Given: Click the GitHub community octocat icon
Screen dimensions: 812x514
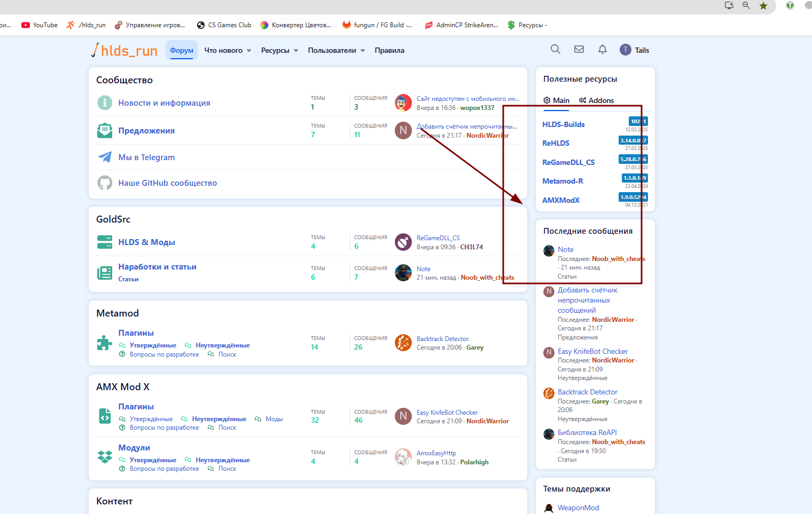Looking at the screenshot, I should tap(105, 183).
